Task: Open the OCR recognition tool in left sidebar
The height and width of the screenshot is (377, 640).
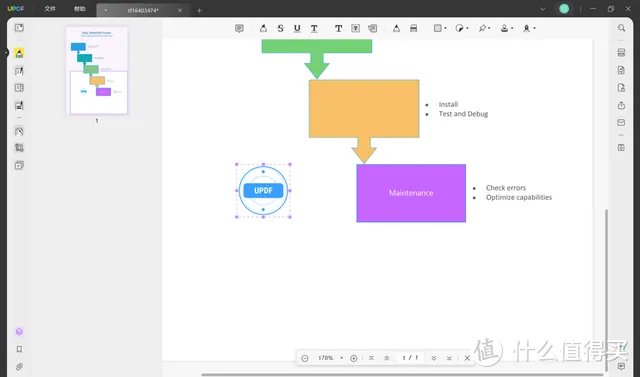Action: tap(19, 131)
